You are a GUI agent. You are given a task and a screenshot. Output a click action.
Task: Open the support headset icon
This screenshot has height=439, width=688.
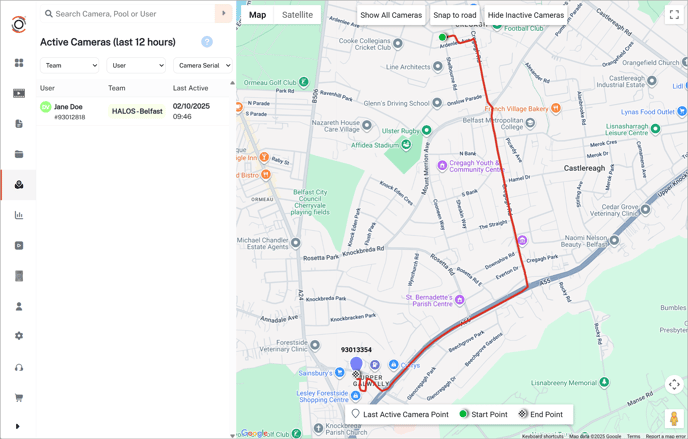[19, 367]
